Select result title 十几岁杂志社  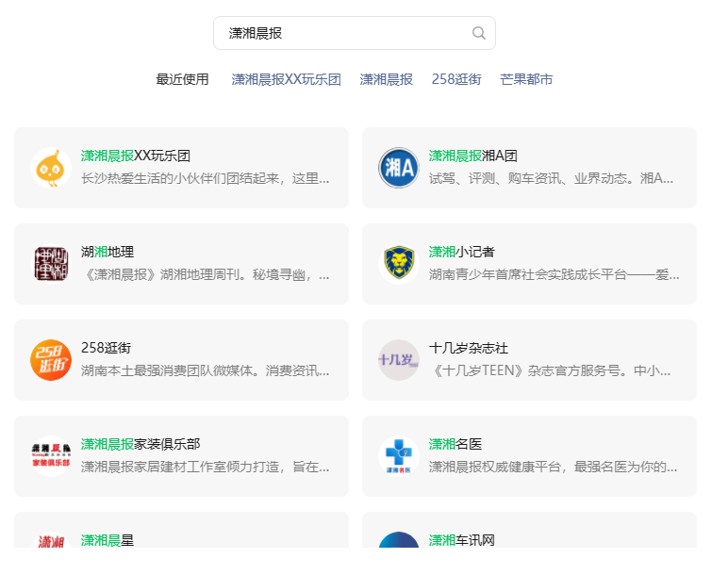pyautogui.click(x=468, y=348)
